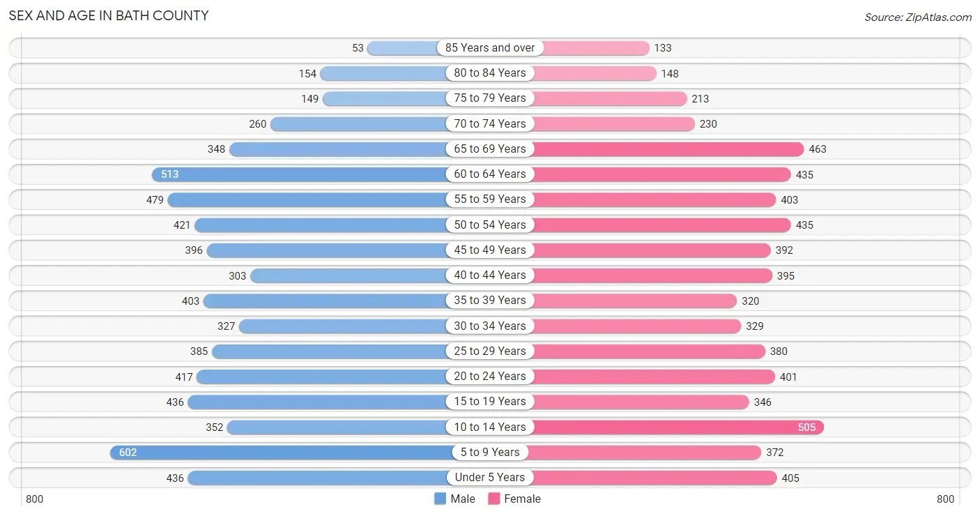Click the 85 Years and over label
Screen dimensions: 980x516
tap(490, 47)
